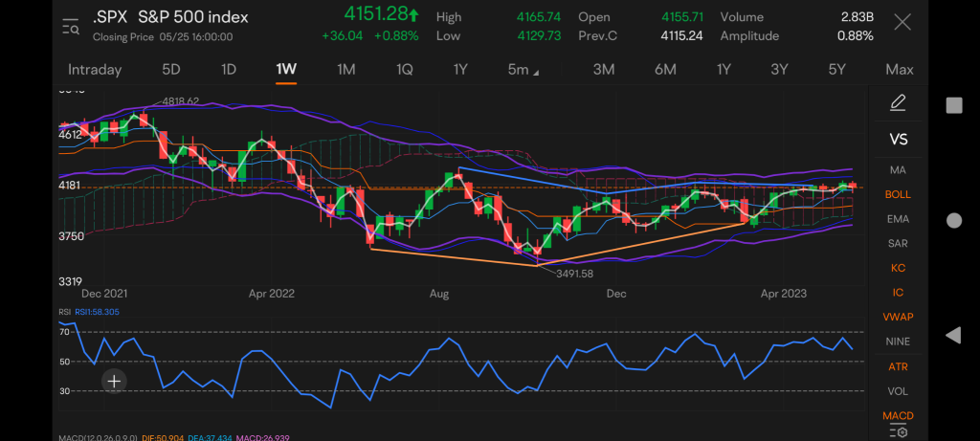Tap Android back triangle button
Image resolution: width=980 pixels, height=441 pixels.
pyautogui.click(x=953, y=336)
